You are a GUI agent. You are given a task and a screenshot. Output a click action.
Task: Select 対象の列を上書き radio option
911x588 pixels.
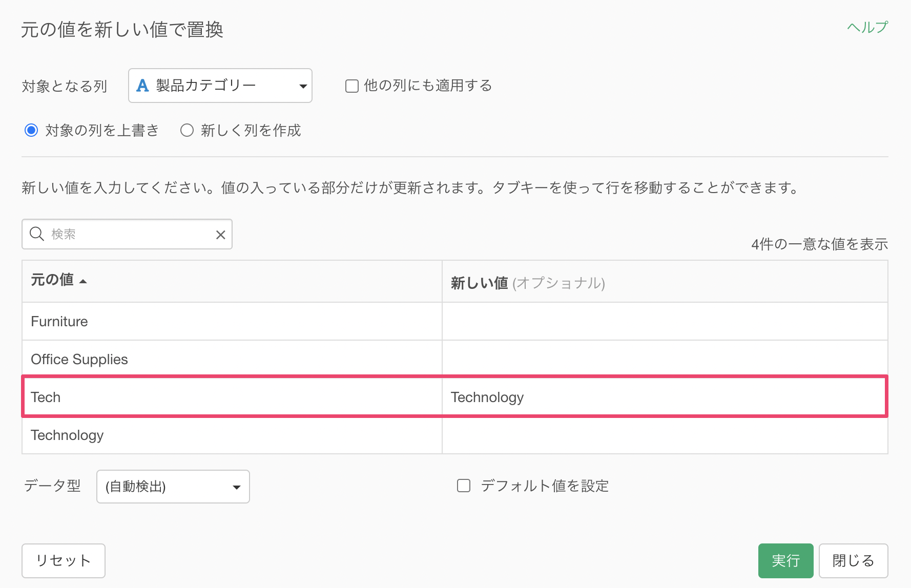[x=31, y=131]
